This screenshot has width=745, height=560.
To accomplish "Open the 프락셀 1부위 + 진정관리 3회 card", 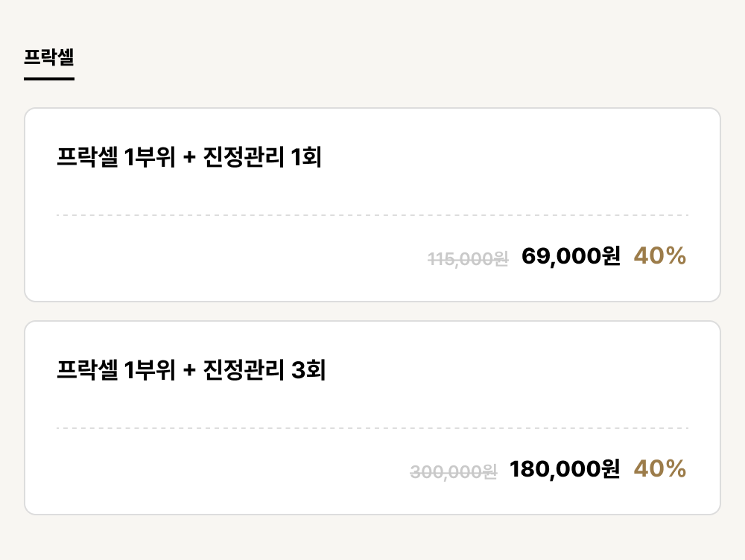I will [372, 418].
